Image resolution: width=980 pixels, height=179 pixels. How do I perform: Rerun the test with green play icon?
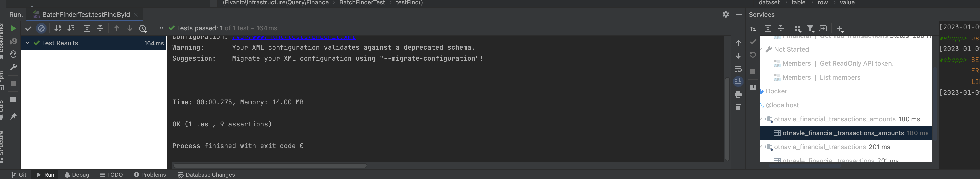13,29
